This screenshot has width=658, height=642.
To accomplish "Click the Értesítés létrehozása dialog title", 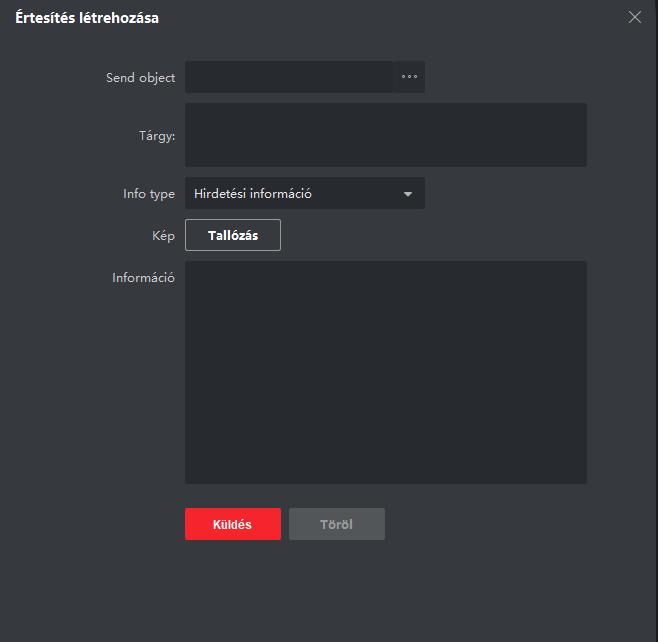I will click(x=87, y=18).
